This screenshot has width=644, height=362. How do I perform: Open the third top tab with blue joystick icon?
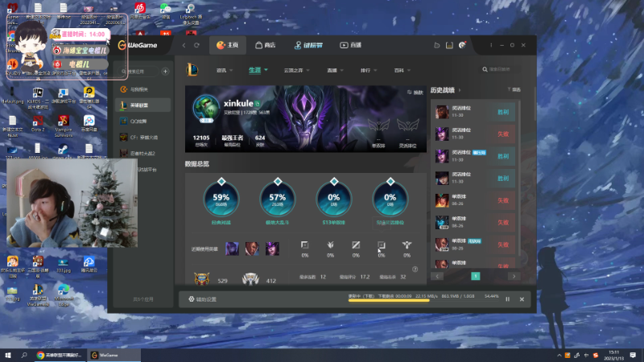pyautogui.click(x=308, y=45)
